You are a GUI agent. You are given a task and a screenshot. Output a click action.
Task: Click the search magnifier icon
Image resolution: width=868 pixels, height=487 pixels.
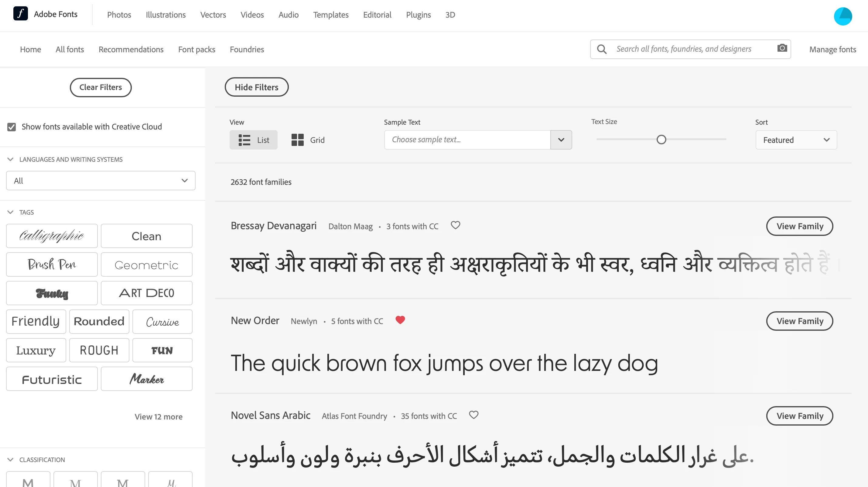(x=602, y=49)
